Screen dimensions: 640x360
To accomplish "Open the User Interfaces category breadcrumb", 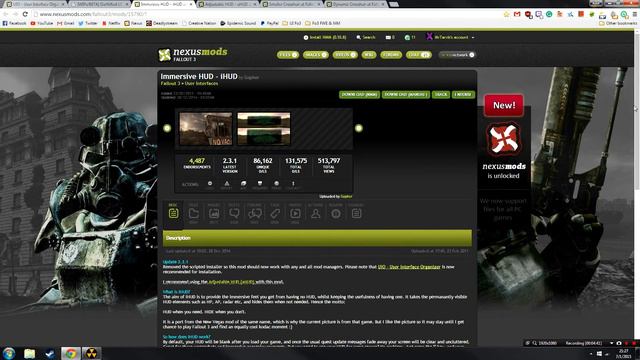I will click(201, 83).
